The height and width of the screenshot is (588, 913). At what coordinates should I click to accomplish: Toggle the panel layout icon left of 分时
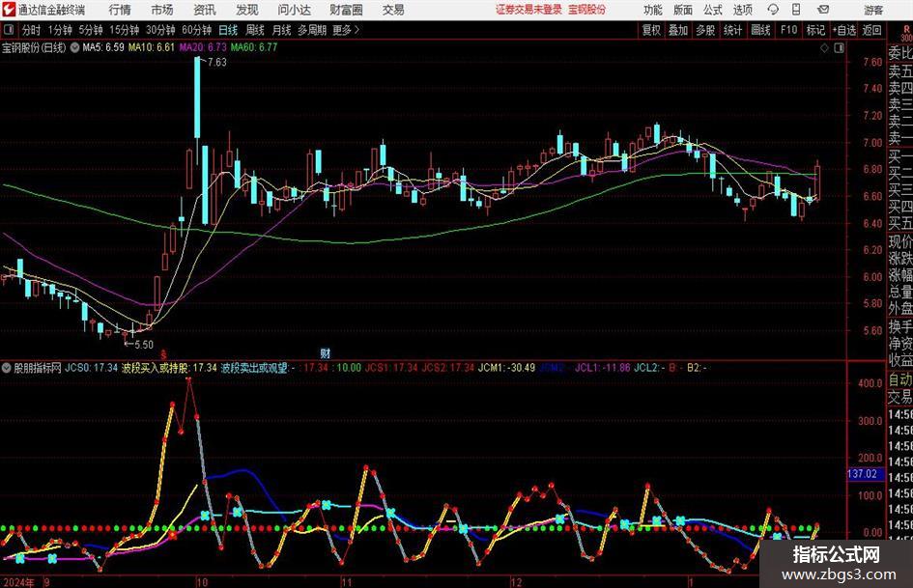pyautogui.click(x=8, y=30)
